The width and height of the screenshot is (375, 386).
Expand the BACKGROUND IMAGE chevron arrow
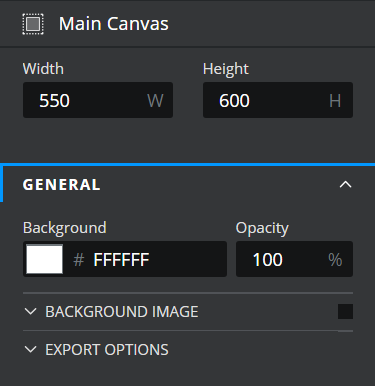(x=30, y=312)
